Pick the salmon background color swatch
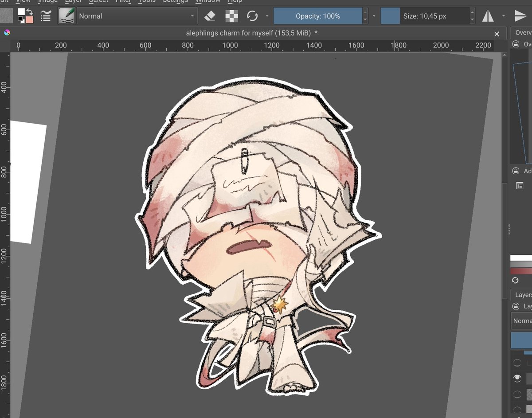 pyautogui.click(x=29, y=20)
